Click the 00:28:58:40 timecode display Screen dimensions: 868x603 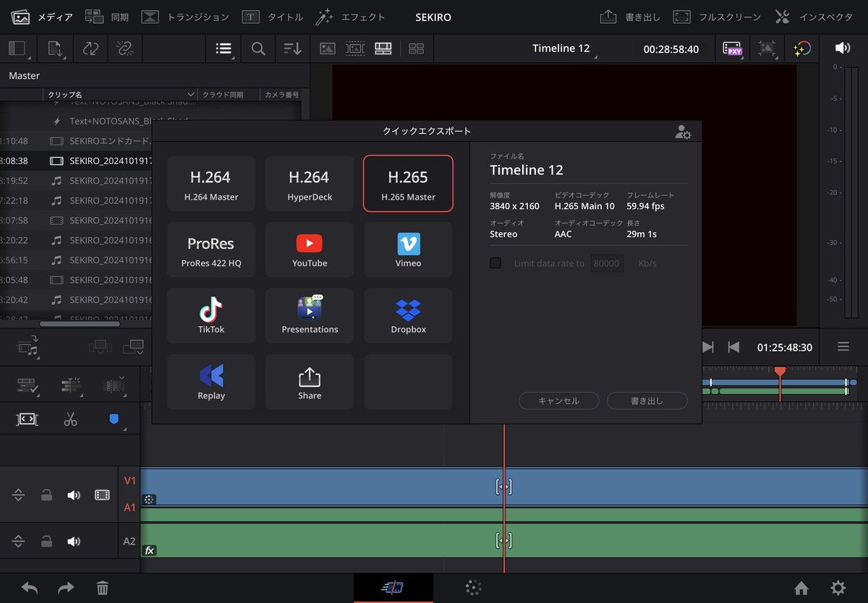671,49
